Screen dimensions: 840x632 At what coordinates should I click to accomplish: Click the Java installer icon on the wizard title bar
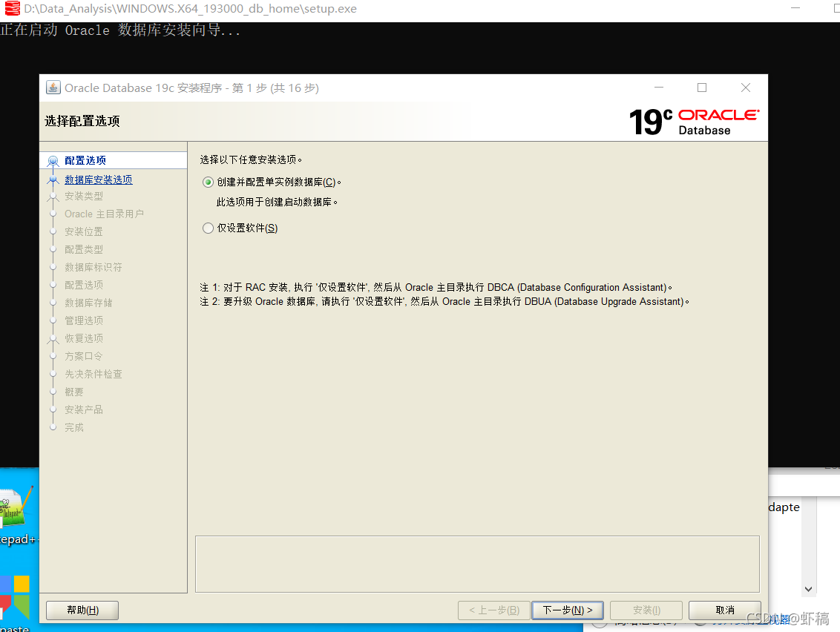point(53,87)
